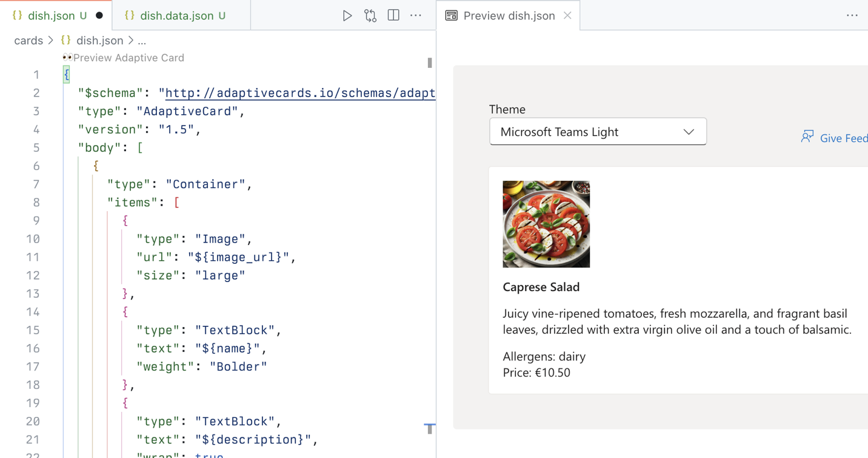This screenshot has width=868, height=458.
Task: Click the Open Changes compare icon
Action: [x=370, y=15]
